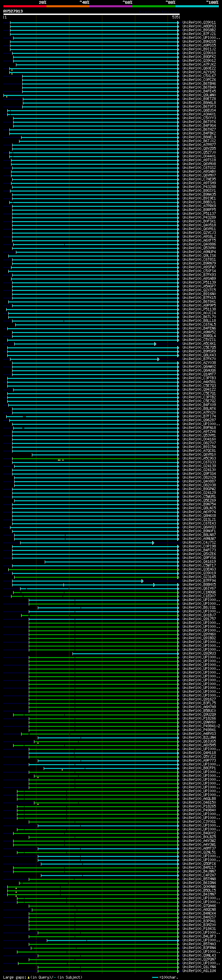This screenshot has width=222, height=980.
Task: Select hit label UniRef100_Q5Z7J0
Action: (x=199, y=153)
